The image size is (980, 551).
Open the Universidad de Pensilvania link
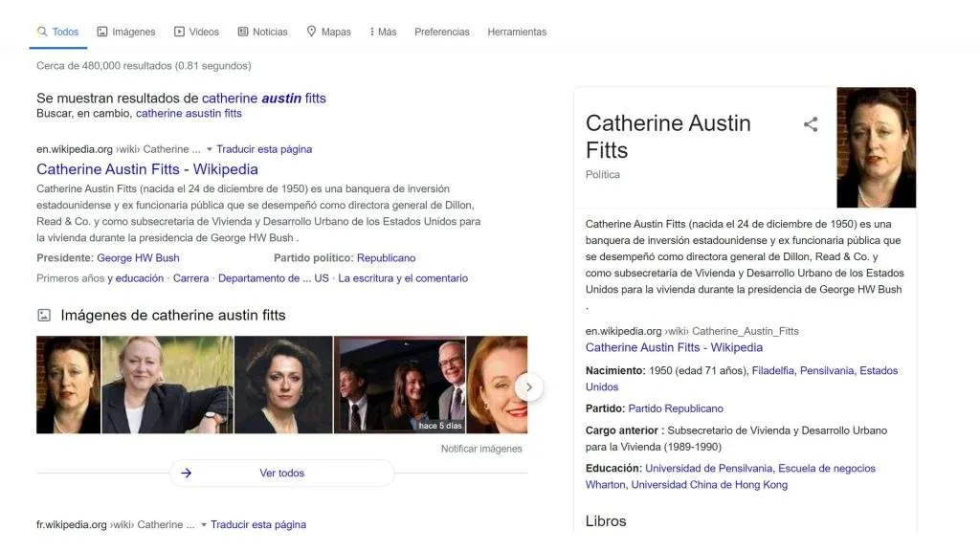(709, 469)
